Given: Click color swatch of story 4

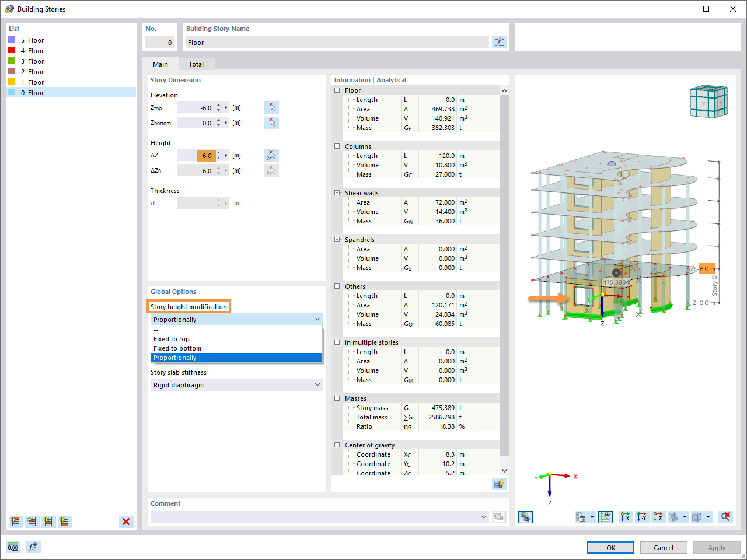Looking at the screenshot, I should [x=11, y=50].
